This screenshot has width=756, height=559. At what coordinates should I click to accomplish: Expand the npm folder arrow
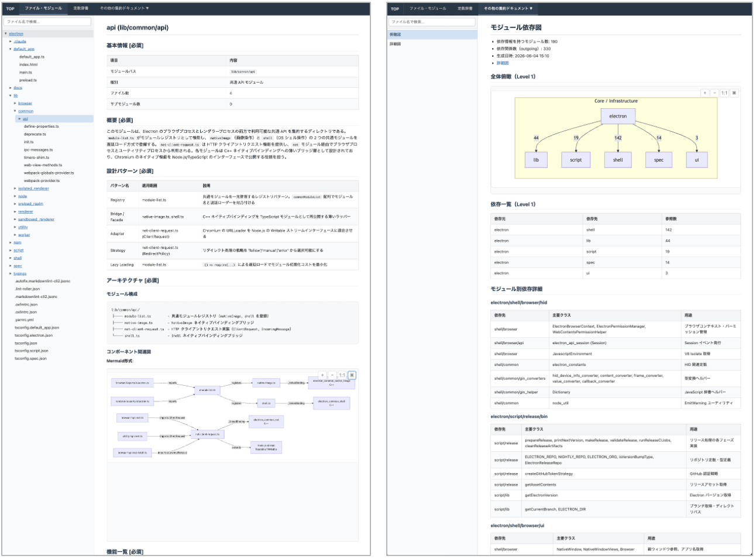coord(11,242)
